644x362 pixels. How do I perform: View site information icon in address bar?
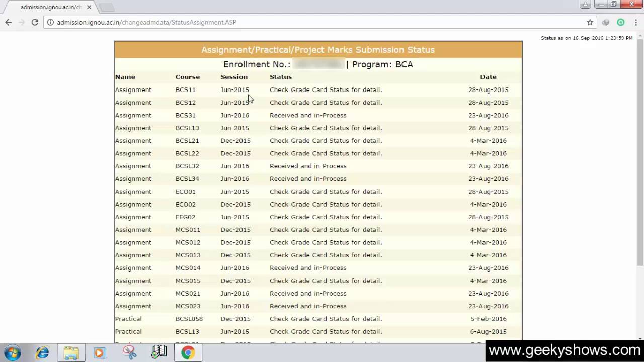pos(50,22)
